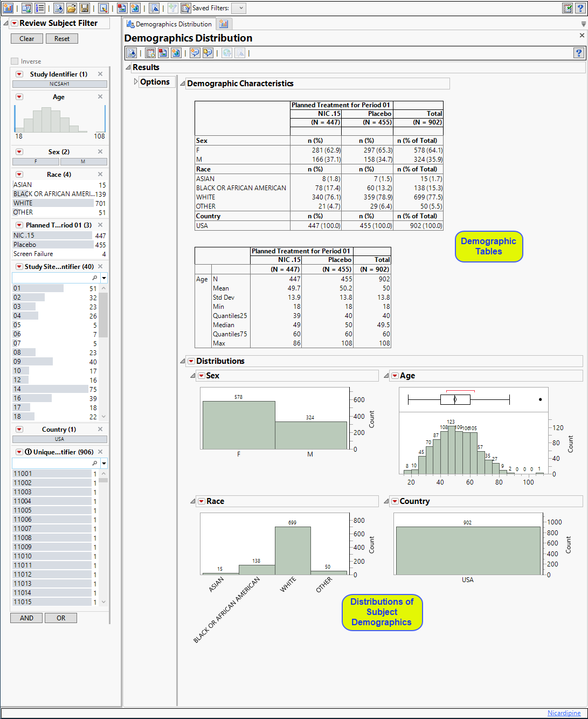Click the magnifier search icon in top toolbar
The image size is (588, 719).
coord(103,8)
